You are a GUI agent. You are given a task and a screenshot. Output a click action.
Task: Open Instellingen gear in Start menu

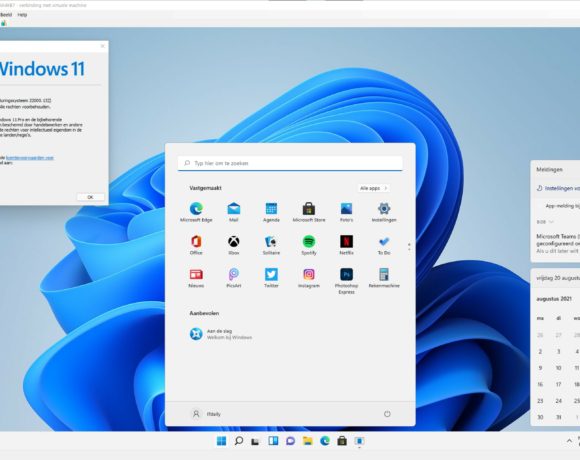tap(384, 212)
